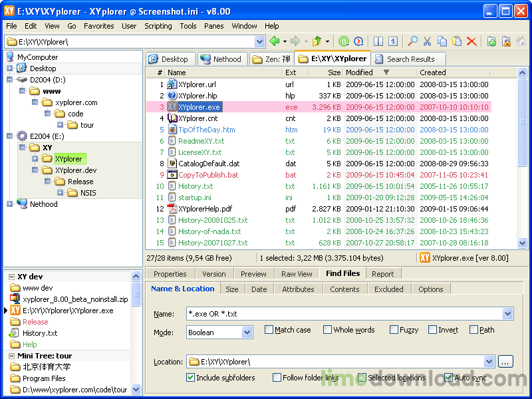Enable the Match case checkbox
This screenshot has width=532, height=399.
(x=269, y=329)
